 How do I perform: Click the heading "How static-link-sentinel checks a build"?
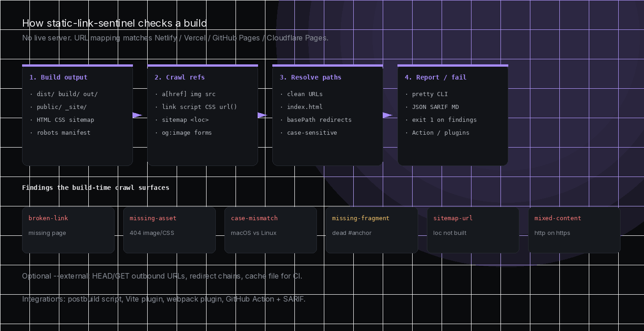115,23
